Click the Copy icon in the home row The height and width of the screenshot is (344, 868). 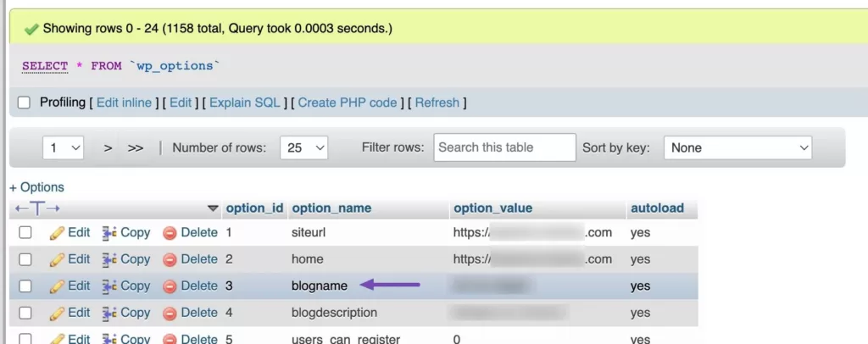tap(109, 259)
